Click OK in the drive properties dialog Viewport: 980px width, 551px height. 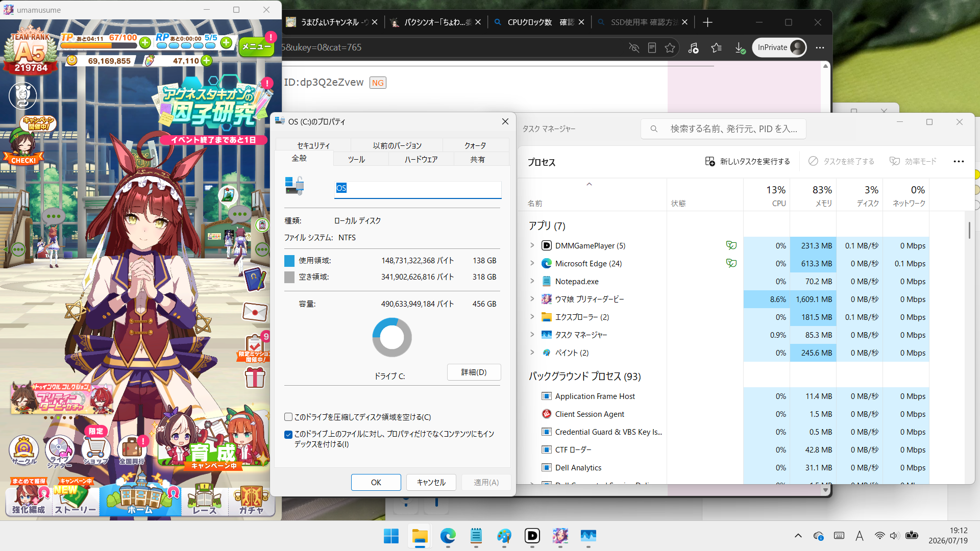(376, 482)
